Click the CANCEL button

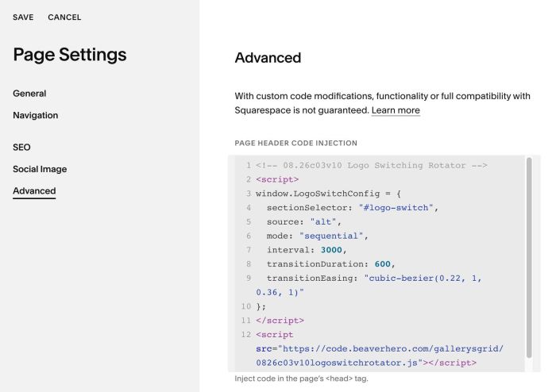(x=64, y=17)
